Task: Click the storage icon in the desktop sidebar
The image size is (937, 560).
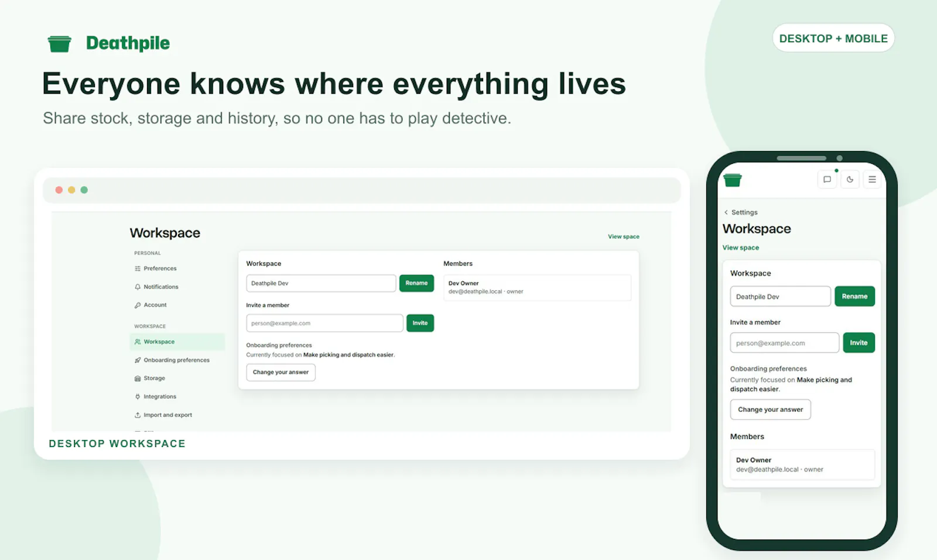Action: [138, 379]
